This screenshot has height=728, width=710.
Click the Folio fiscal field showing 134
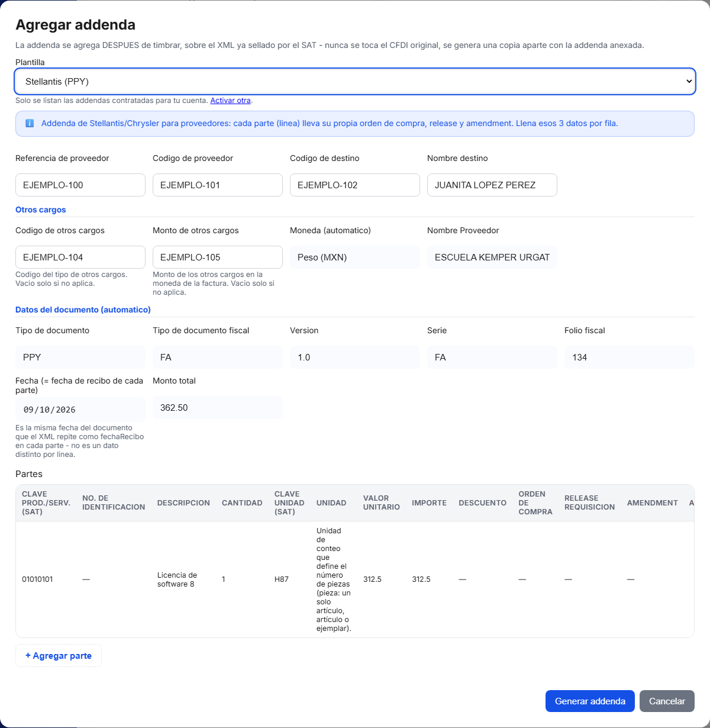[x=630, y=357]
